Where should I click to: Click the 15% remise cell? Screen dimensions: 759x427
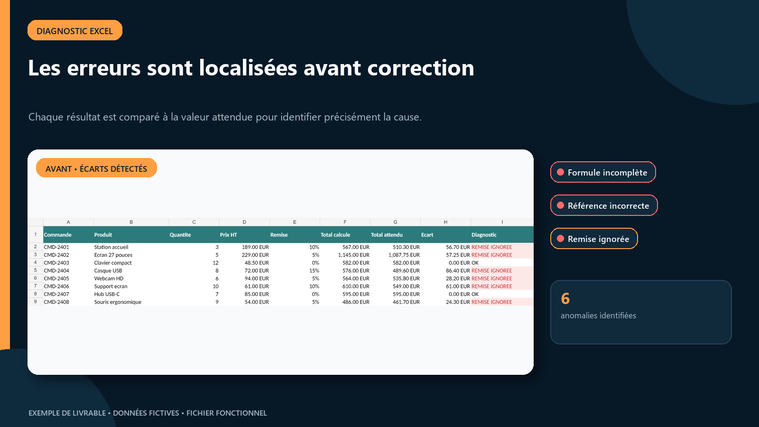295,271
